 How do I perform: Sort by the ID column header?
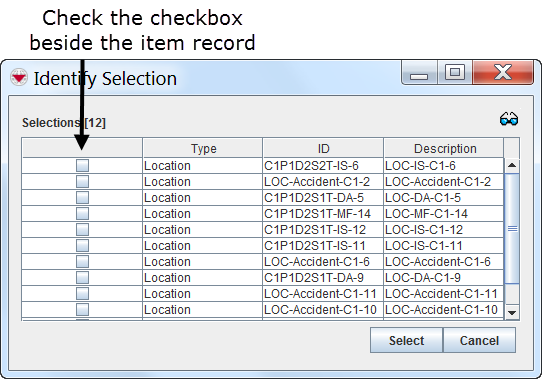click(323, 148)
